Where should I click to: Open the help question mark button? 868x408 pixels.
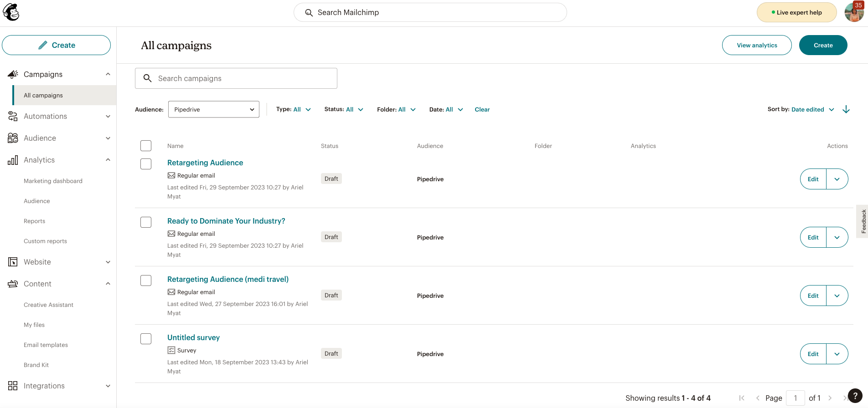[x=855, y=396]
